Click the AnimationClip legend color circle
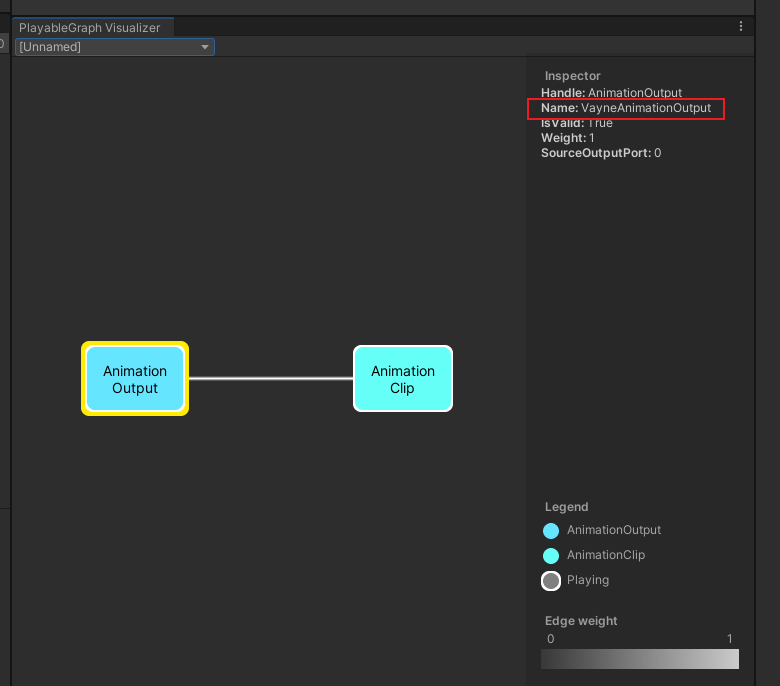Screen dimensions: 780x686 (x=551, y=556)
